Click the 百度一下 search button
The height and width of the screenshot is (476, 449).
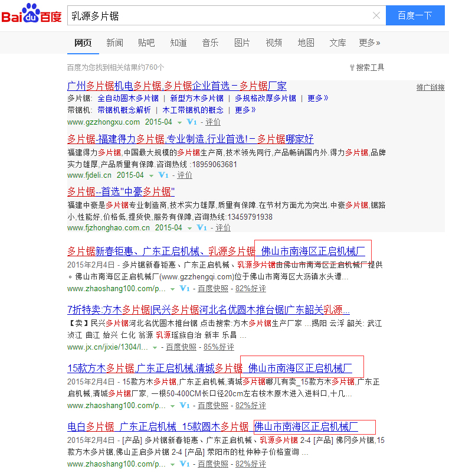415,15
